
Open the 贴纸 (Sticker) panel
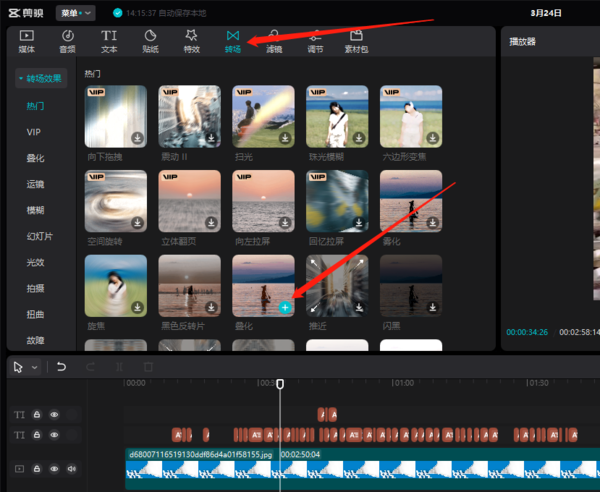pos(149,40)
